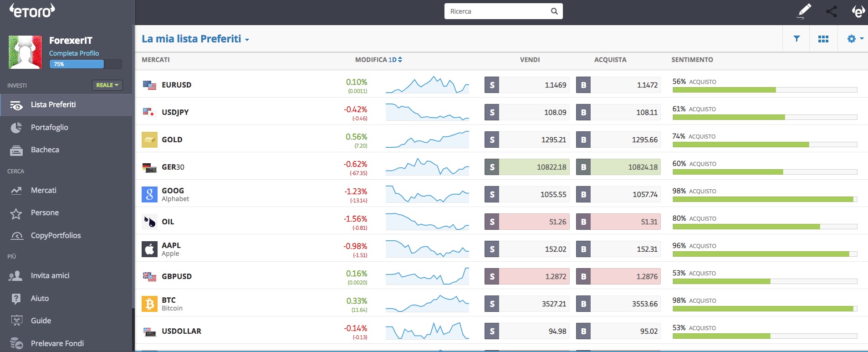
Task: Click MERCATI column header
Action: (x=156, y=60)
